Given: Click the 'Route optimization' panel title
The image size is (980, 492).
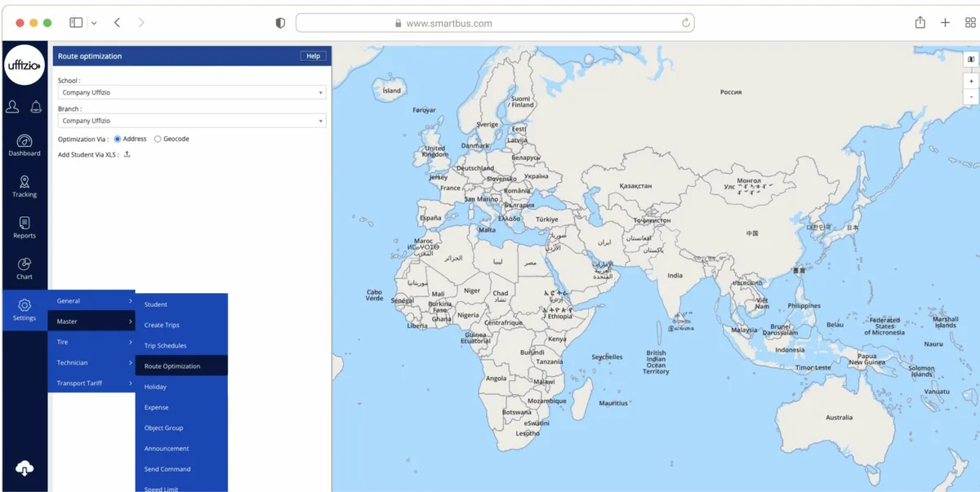Looking at the screenshot, I should coord(90,56).
